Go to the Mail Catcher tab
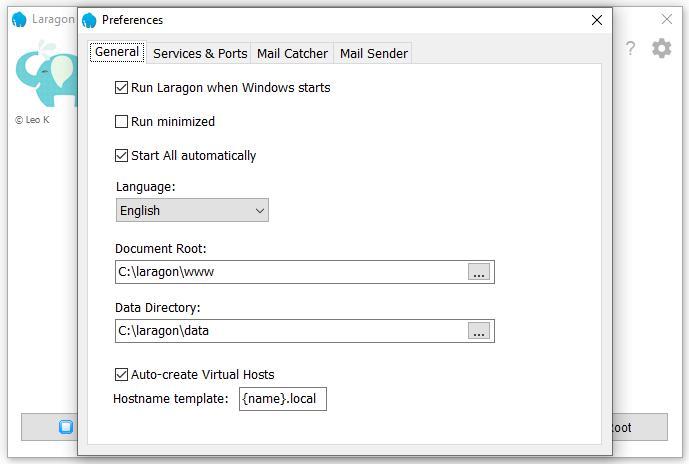The height and width of the screenshot is (464, 689). (292, 54)
